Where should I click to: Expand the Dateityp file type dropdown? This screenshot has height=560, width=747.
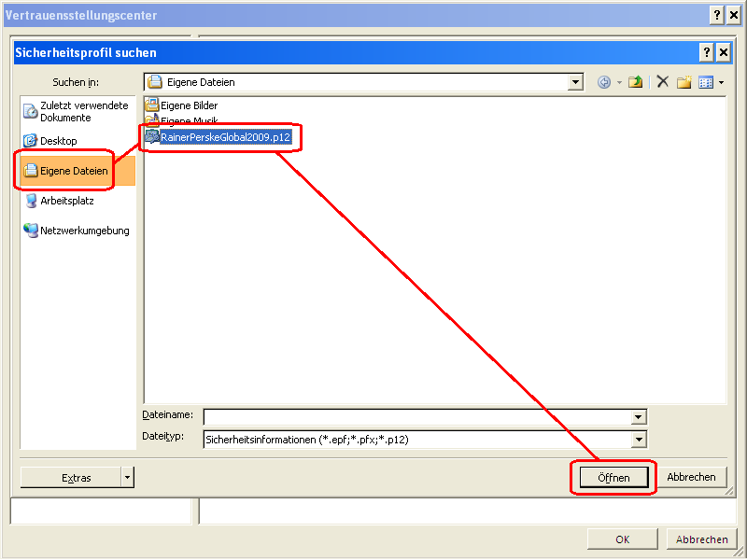click(x=641, y=439)
